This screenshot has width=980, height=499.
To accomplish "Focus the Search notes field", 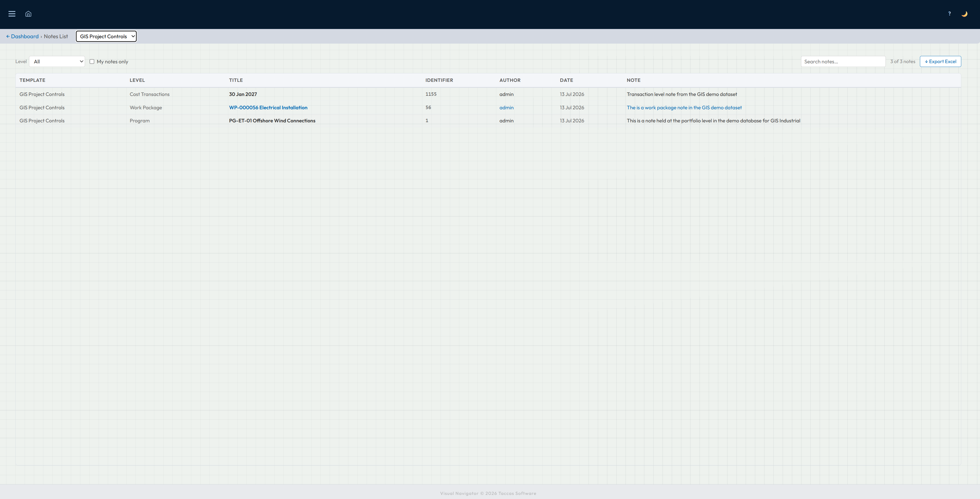I will coord(843,62).
